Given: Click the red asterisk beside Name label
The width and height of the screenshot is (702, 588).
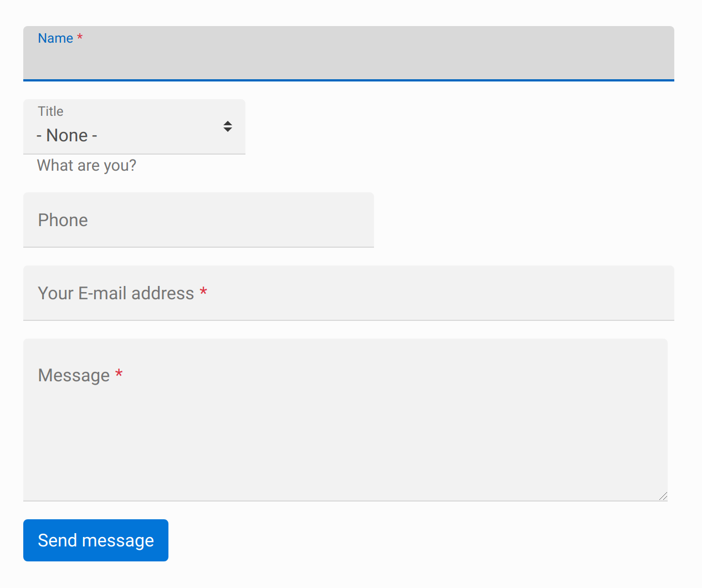Looking at the screenshot, I should [80, 37].
